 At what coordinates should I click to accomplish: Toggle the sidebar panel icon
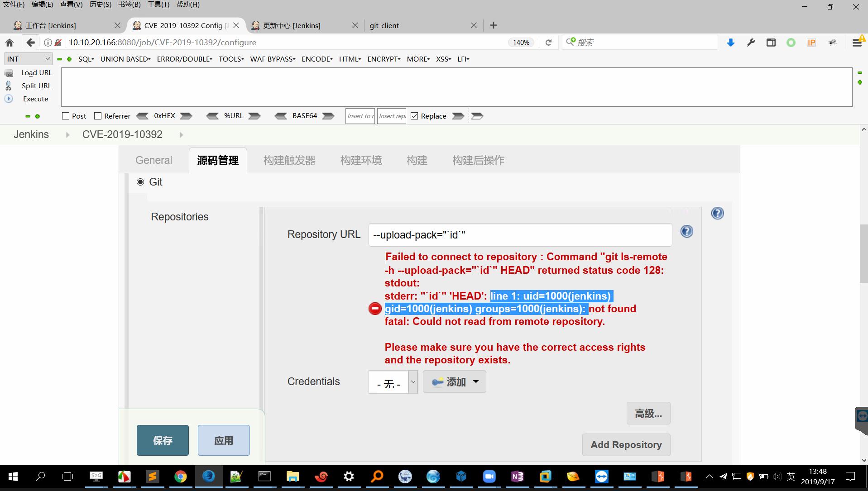(x=771, y=43)
